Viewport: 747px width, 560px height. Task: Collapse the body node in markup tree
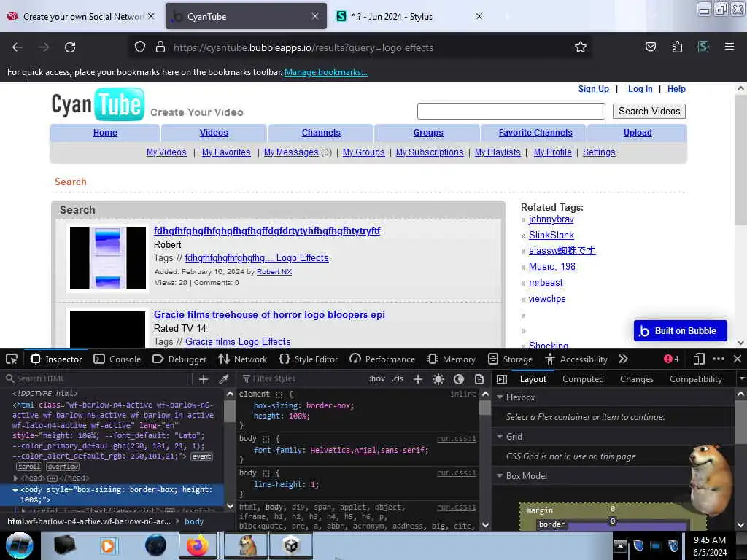tap(15, 489)
